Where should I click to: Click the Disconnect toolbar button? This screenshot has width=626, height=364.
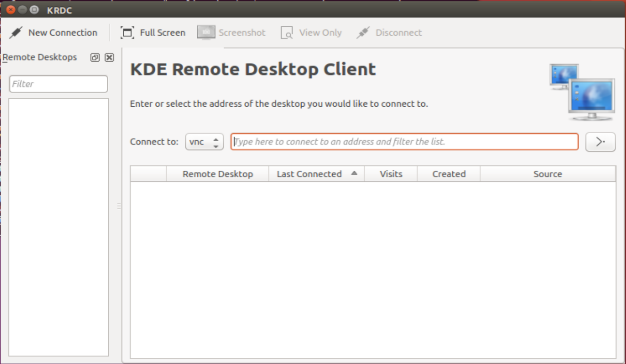[389, 32]
